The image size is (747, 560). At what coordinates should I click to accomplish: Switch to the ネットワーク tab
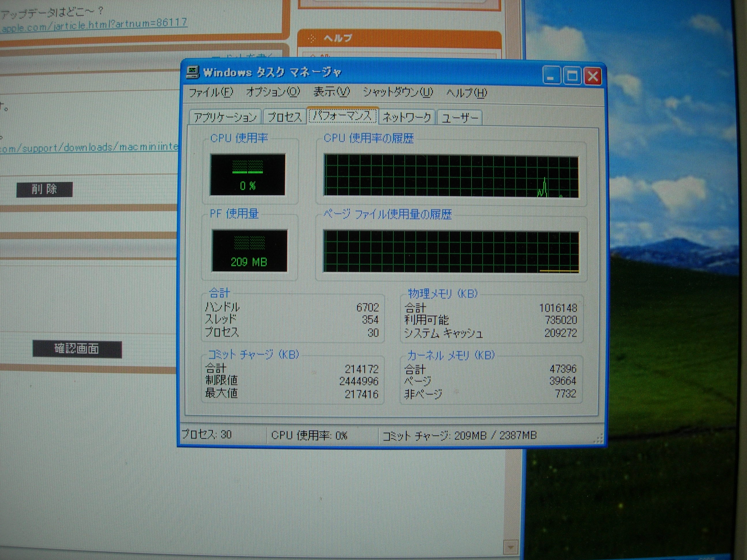(407, 118)
